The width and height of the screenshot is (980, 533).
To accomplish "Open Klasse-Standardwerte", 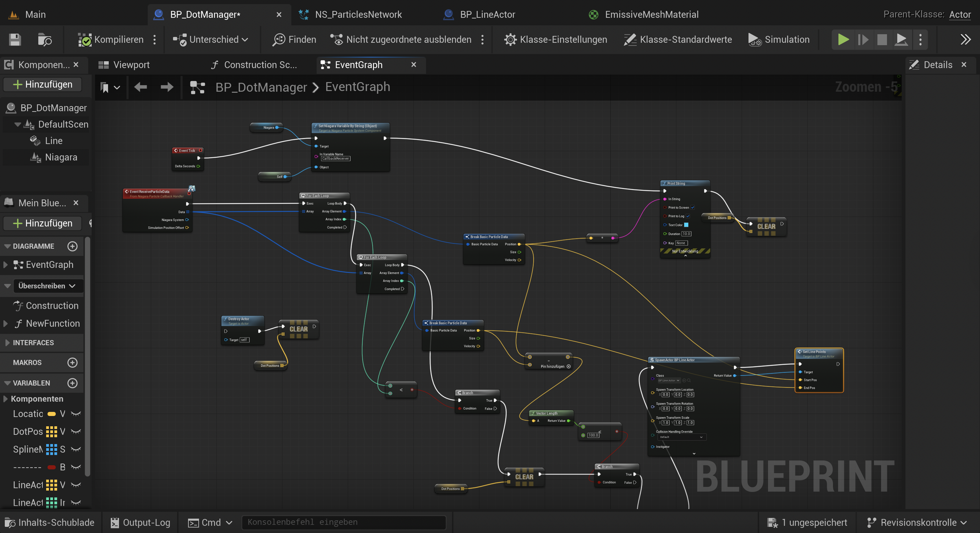I will [678, 40].
